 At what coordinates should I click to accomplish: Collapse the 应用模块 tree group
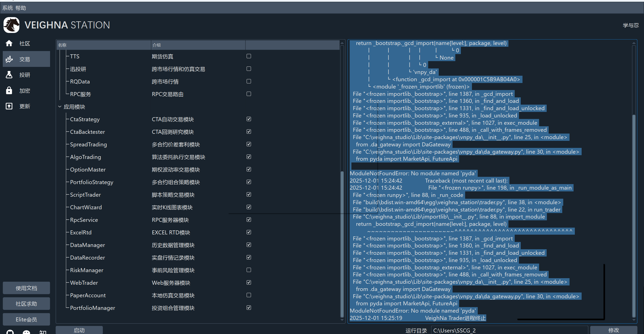pos(60,107)
